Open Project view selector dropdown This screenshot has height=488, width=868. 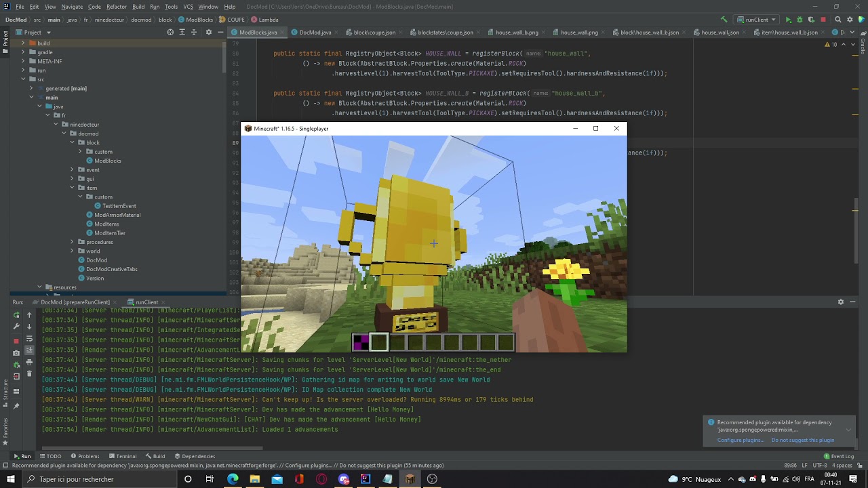(x=33, y=32)
